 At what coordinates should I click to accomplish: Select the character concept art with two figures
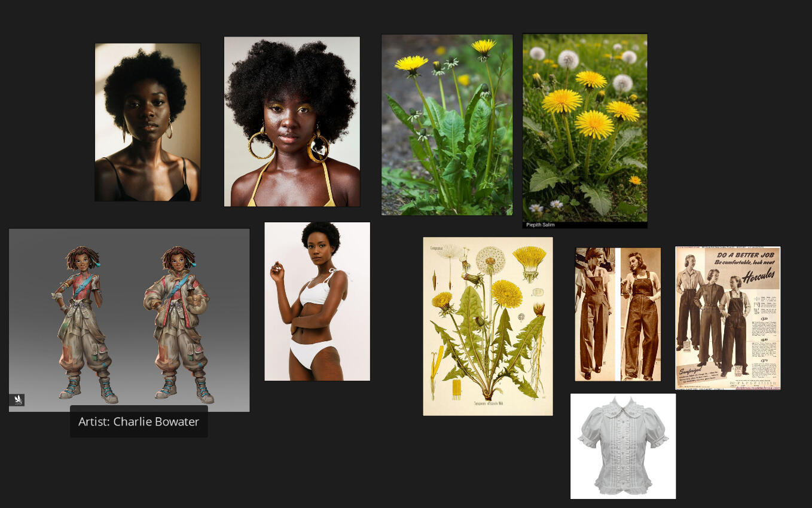click(129, 320)
